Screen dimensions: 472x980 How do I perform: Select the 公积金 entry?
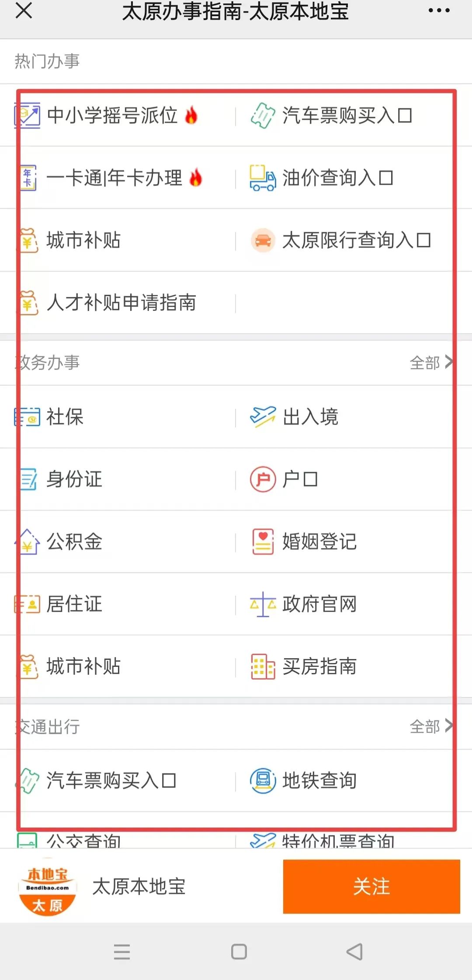point(74,542)
